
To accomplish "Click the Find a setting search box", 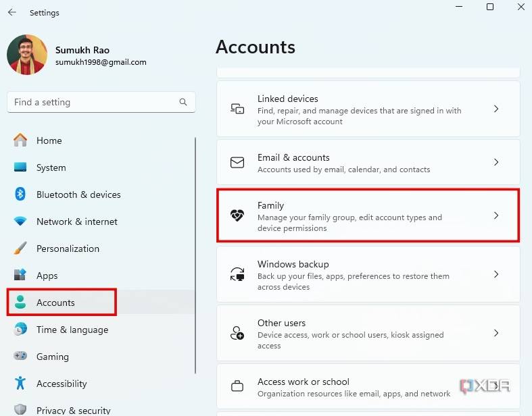I will pyautogui.click(x=95, y=102).
